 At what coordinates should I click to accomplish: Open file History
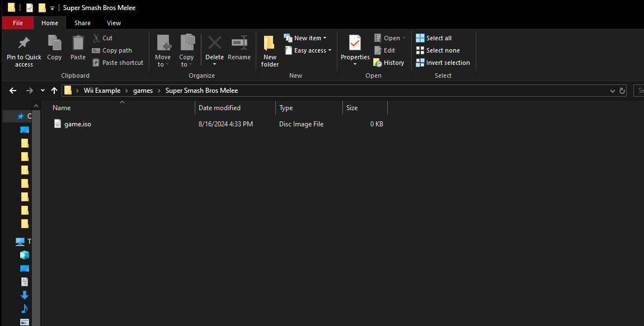pos(388,63)
